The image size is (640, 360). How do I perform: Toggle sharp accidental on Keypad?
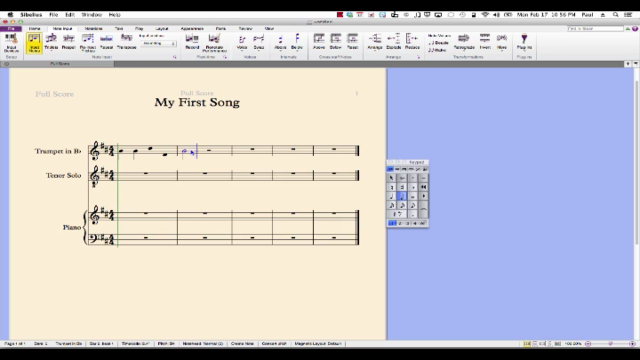click(402, 187)
